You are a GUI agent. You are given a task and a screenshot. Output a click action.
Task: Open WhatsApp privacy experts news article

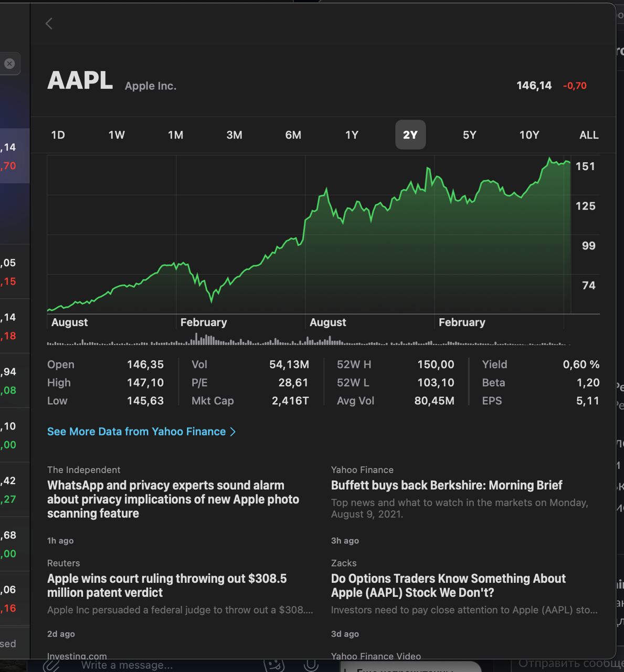click(173, 499)
